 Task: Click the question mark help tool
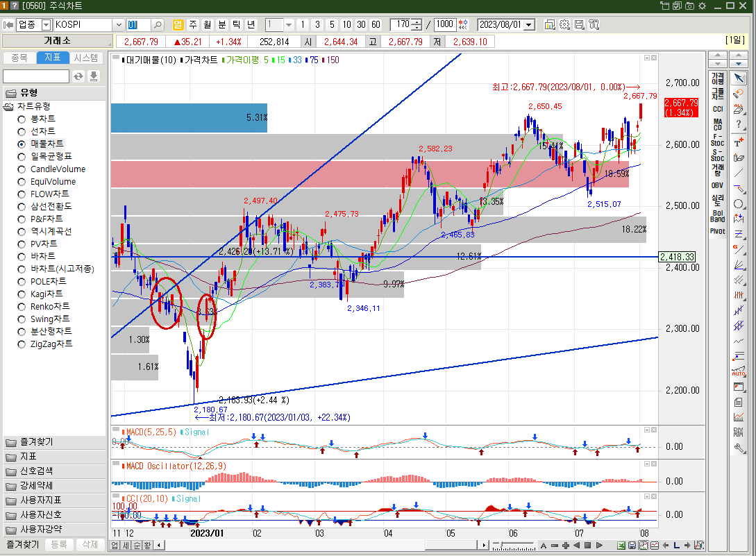(x=738, y=125)
